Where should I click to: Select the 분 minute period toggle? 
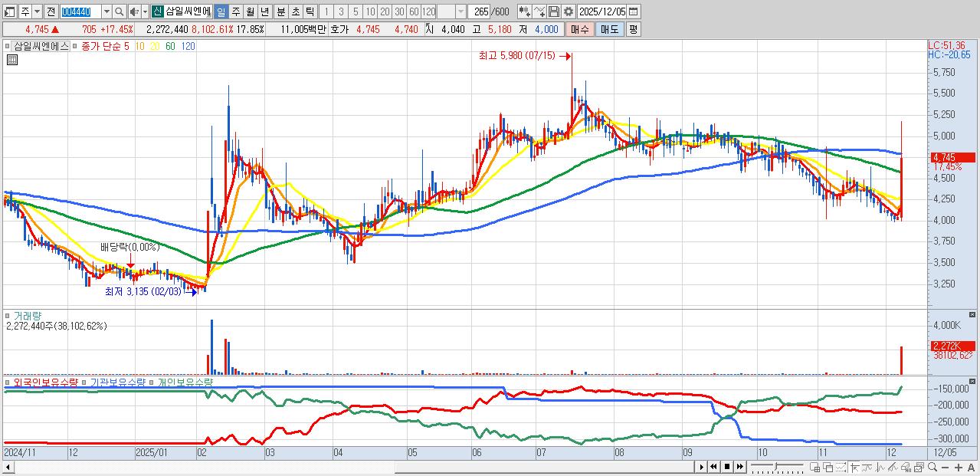pos(280,11)
